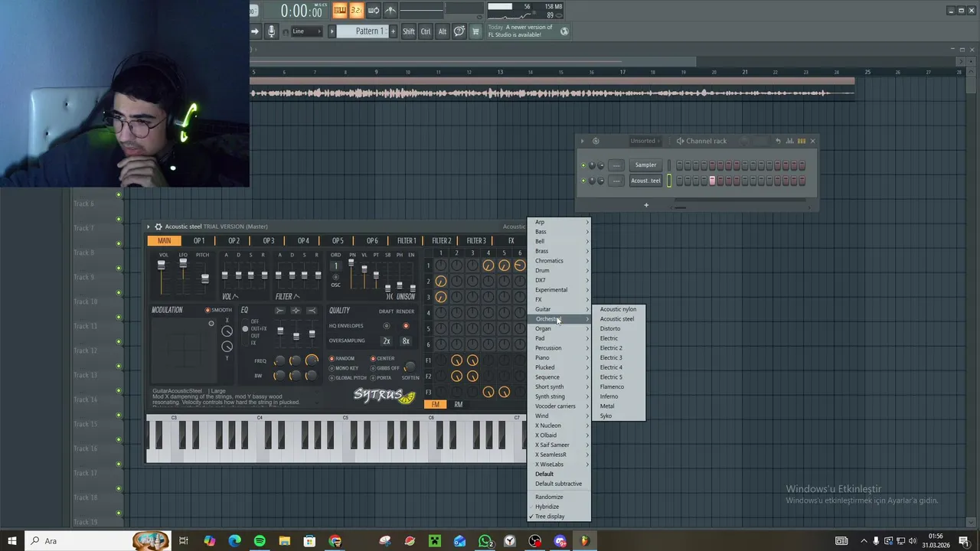The image size is (980, 551).
Task: Open Microsoft Edge from the taskbar
Action: (x=235, y=541)
